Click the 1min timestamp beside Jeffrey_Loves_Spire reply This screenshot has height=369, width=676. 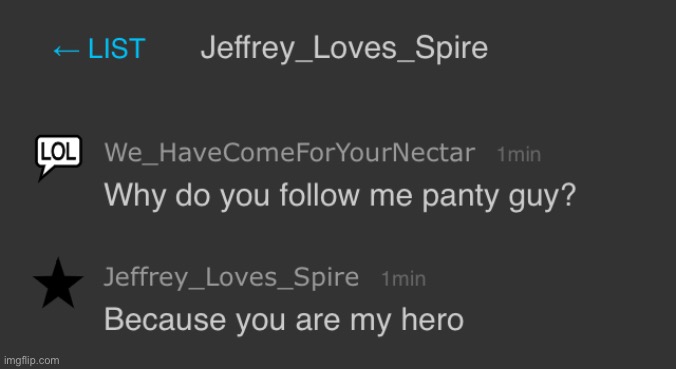(404, 279)
